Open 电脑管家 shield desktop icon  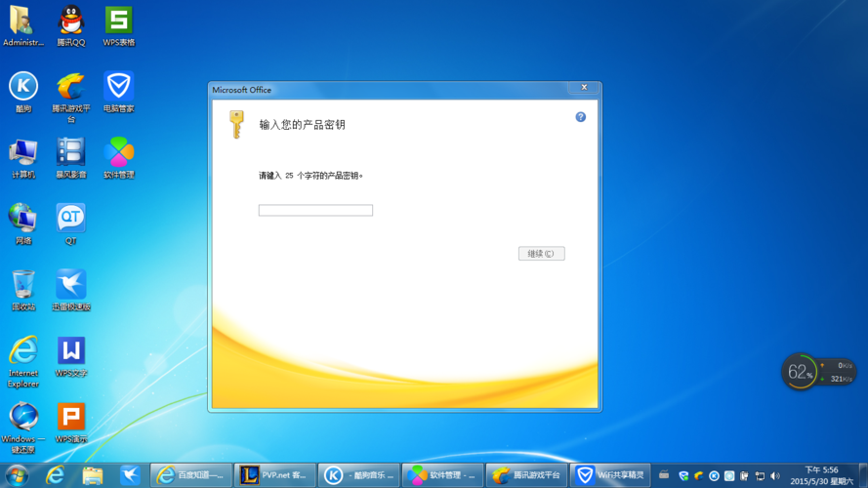(118, 92)
